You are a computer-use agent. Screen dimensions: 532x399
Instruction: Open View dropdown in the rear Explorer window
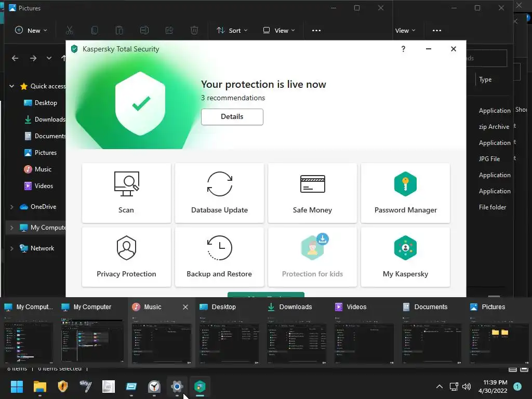point(405,30)
